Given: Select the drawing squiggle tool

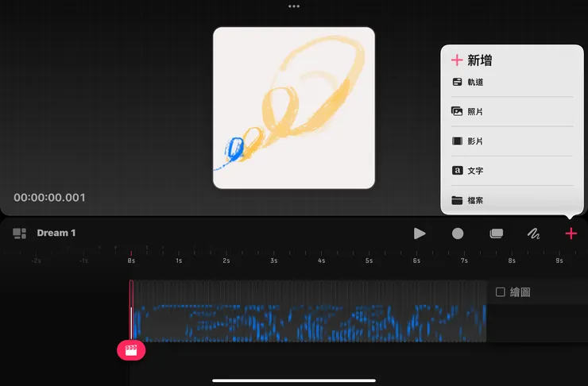Looking at the screenshot, I should point(533,234).
